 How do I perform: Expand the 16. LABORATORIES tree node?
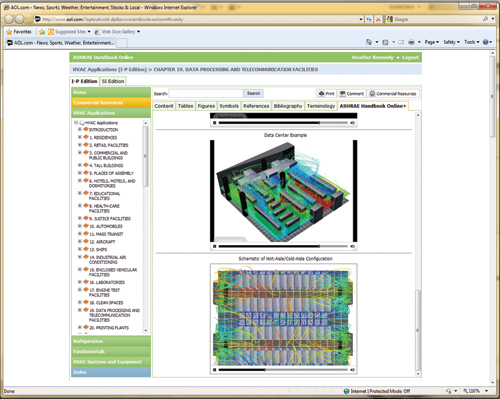80,282
